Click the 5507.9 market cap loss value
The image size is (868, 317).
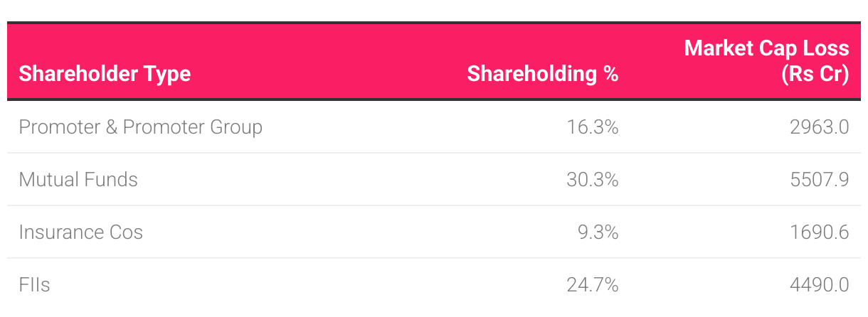[x=818, y=180]
